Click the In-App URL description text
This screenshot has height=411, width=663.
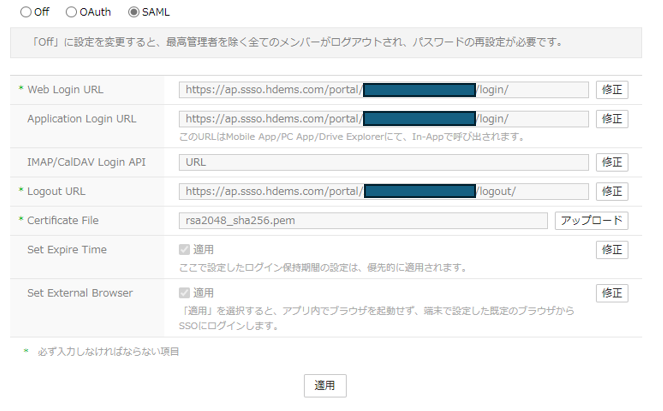[x=352, y=137]
